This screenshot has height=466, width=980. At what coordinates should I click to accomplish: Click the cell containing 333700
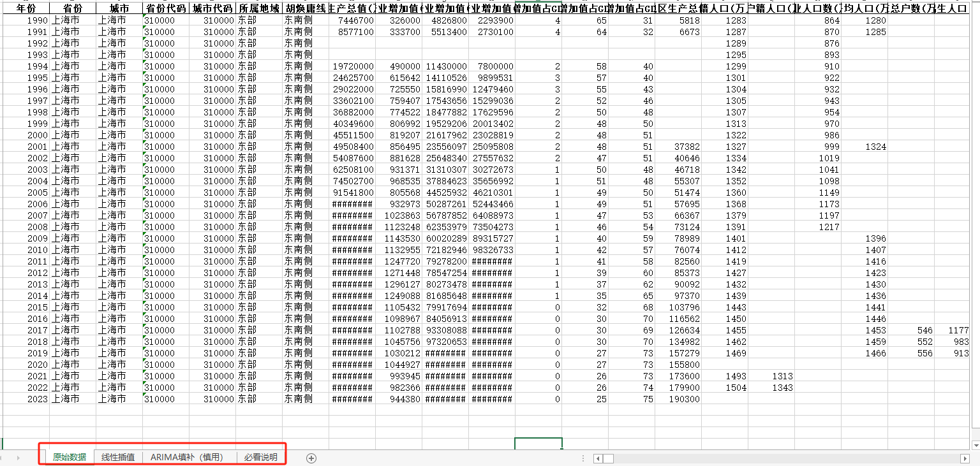pos(399,32)
